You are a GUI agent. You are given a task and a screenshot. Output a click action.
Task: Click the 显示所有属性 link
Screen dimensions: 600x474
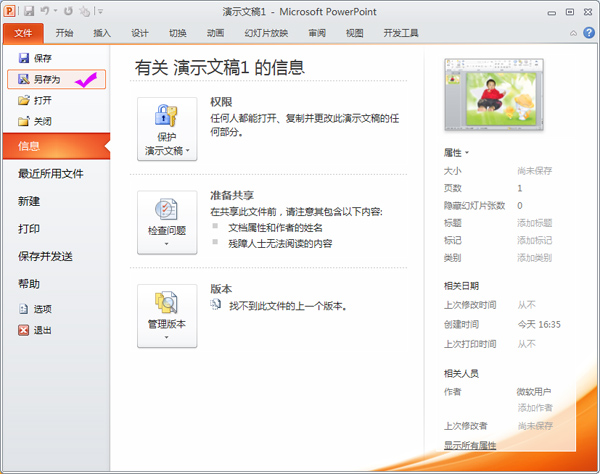tap(470, 445)
